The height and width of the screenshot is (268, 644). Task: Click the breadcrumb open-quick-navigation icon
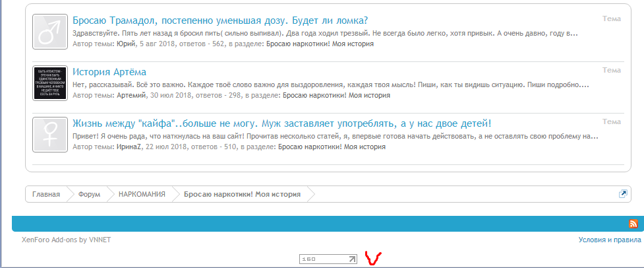click(623, 194)
